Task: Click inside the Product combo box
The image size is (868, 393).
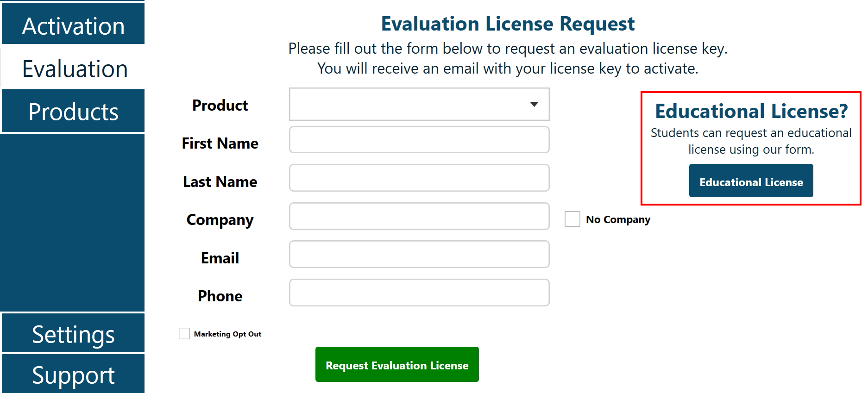Action: (x=408, y=105)
